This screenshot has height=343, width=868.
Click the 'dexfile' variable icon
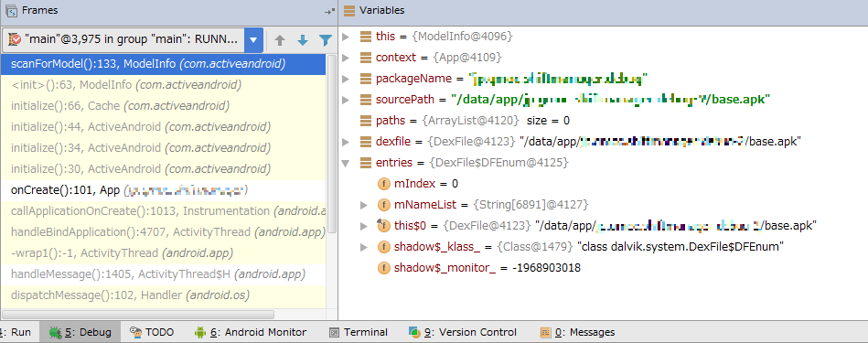(365, 142)
